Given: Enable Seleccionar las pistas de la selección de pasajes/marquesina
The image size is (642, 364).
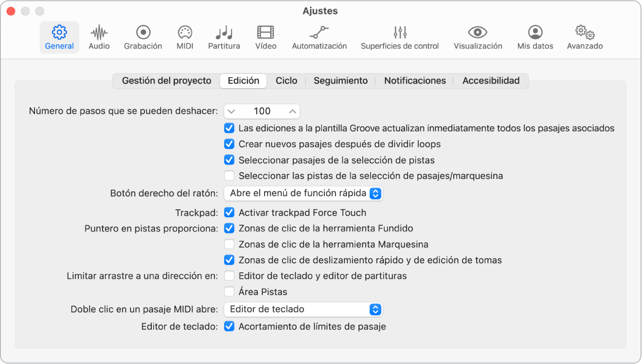Looking at the screenshot, I should point(230,175).
